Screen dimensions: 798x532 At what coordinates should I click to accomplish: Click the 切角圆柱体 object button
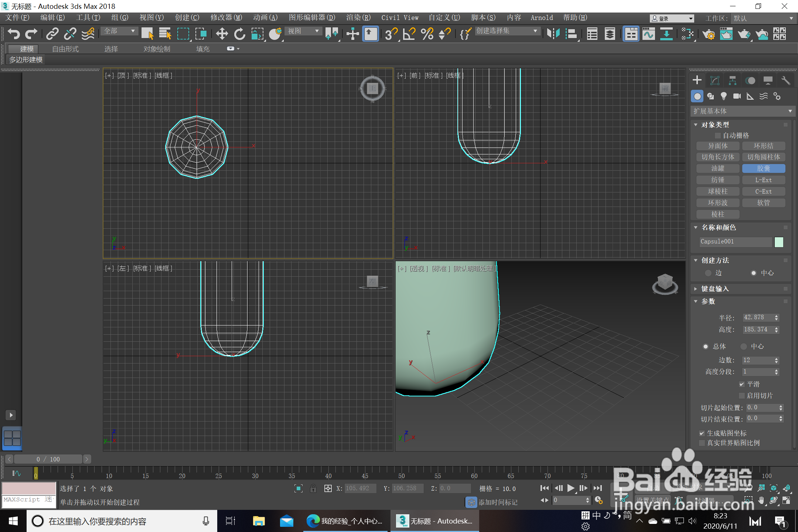763,157
